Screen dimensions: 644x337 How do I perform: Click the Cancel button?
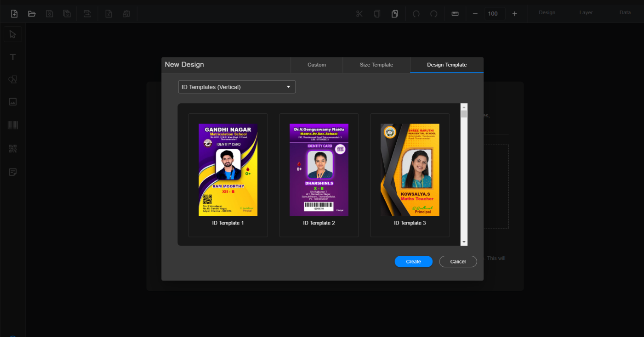tap(458, 262)
